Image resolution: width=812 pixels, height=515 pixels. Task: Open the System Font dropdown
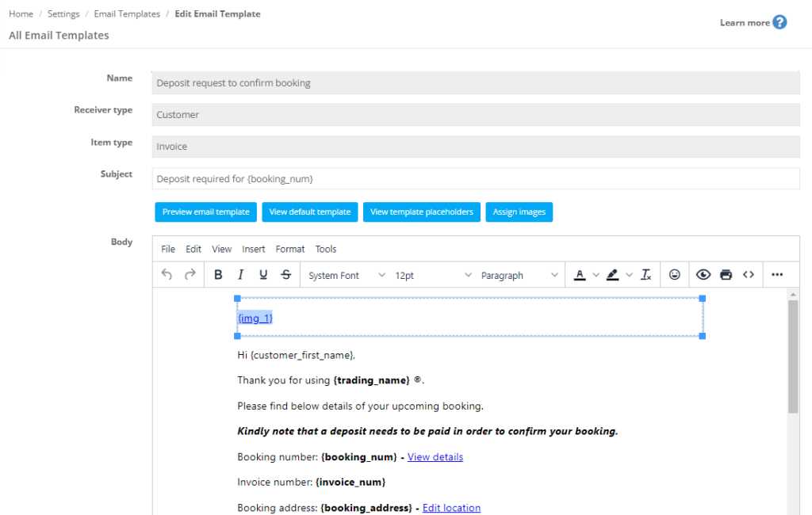[x=347, y=276]
